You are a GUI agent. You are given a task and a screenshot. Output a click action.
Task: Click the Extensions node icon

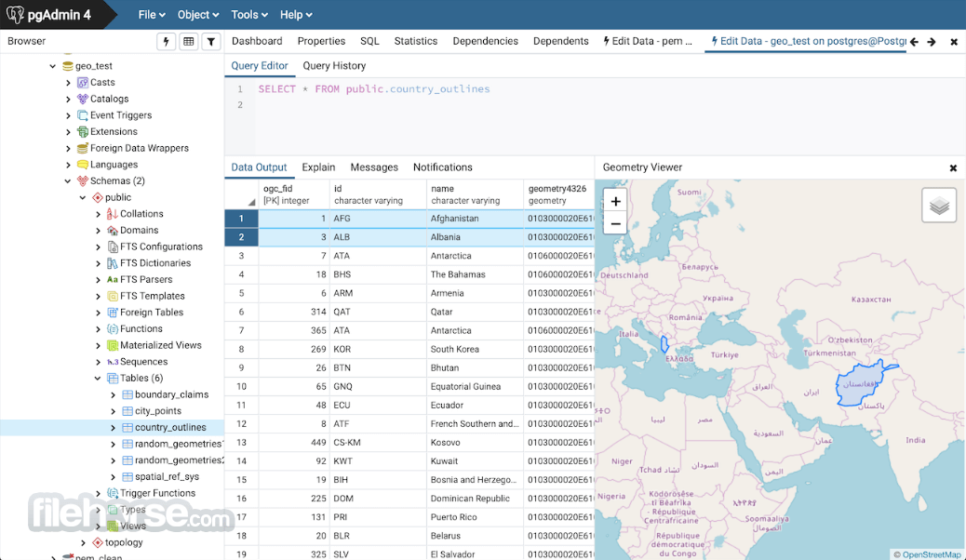(83, 132)
